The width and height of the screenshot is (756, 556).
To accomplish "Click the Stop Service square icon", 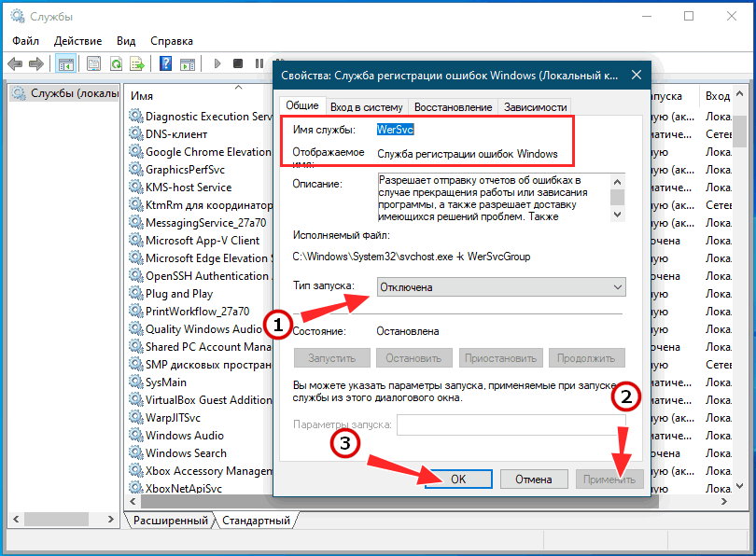I will tap(237, 64).
